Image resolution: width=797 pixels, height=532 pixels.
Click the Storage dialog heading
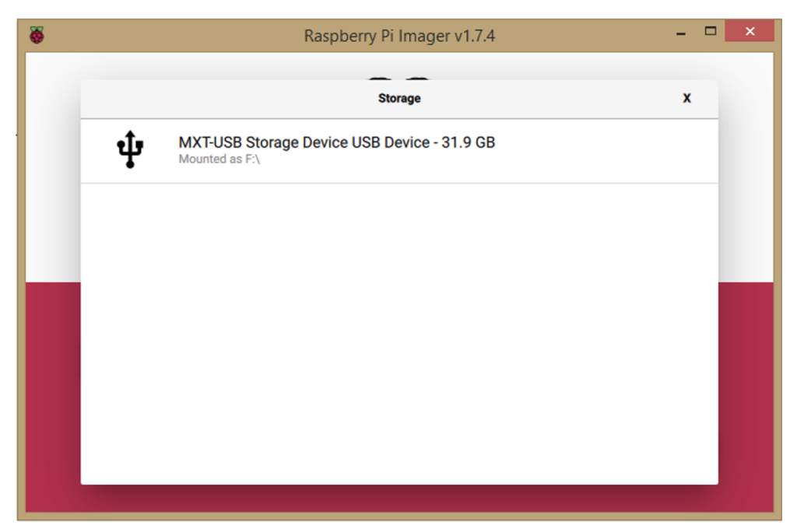coord(399,98)
